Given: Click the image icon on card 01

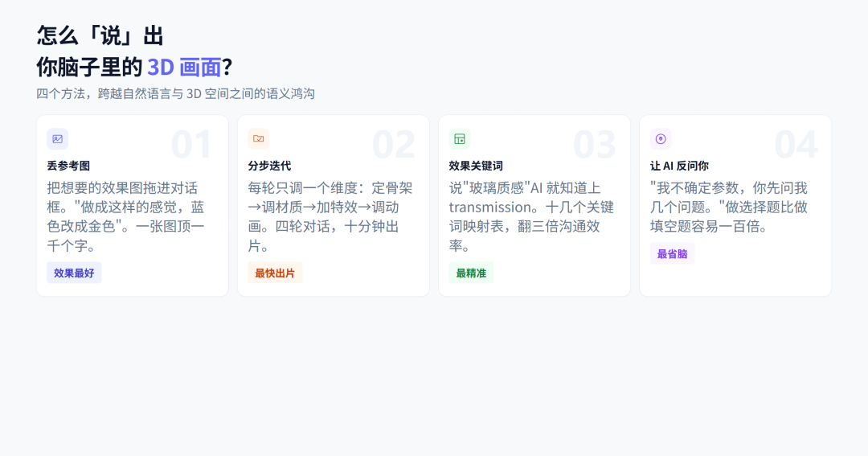Looking at the screenshot, I should click(x=58, y=139).
